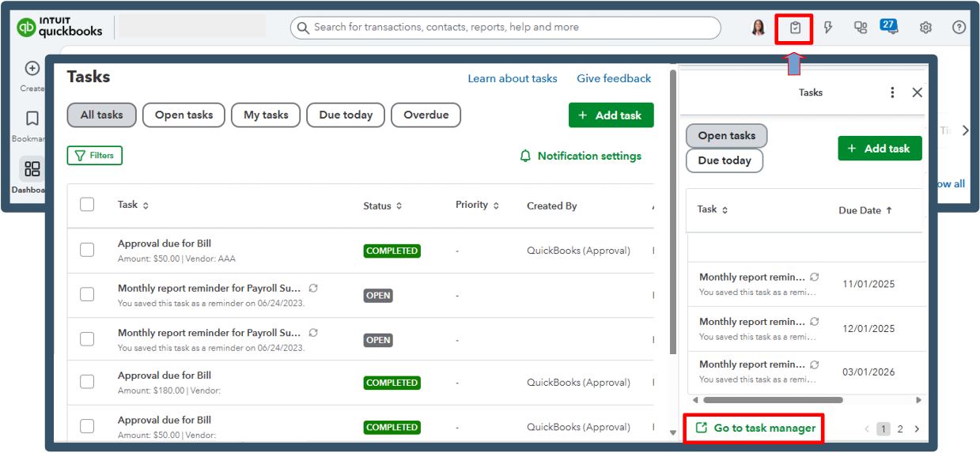Open the apps switcher icon in header
The image size is (980, 453).
pyautogui.click(x=861, y=28)
